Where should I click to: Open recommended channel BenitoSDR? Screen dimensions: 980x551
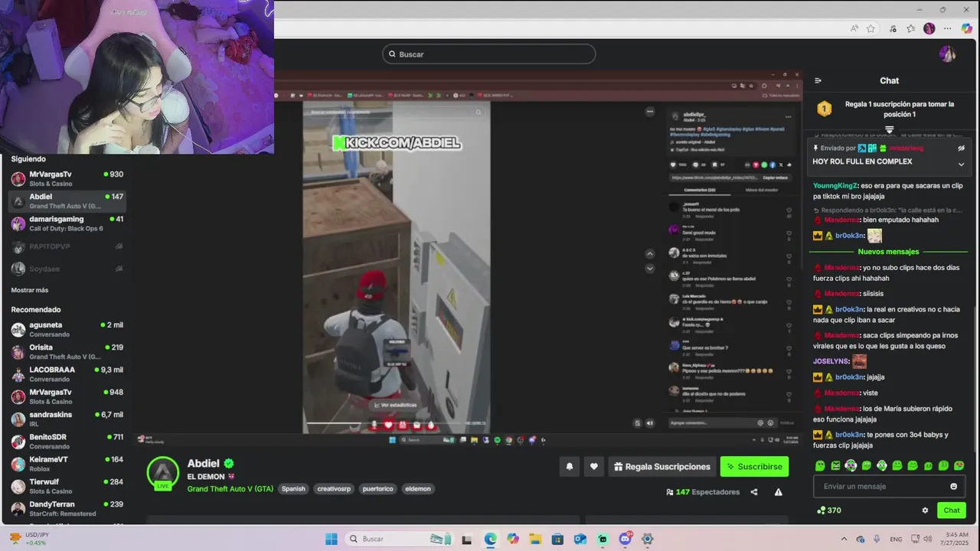[67, 441]
